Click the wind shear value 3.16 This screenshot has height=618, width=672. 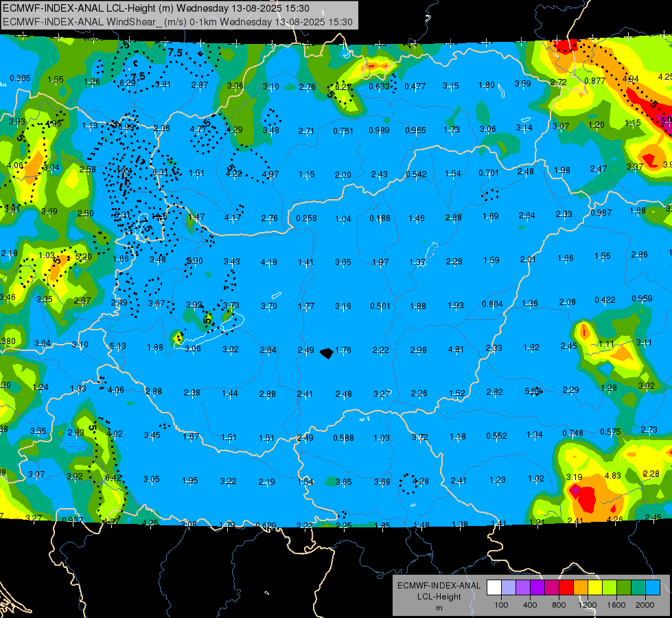click(x=343, y=306)
